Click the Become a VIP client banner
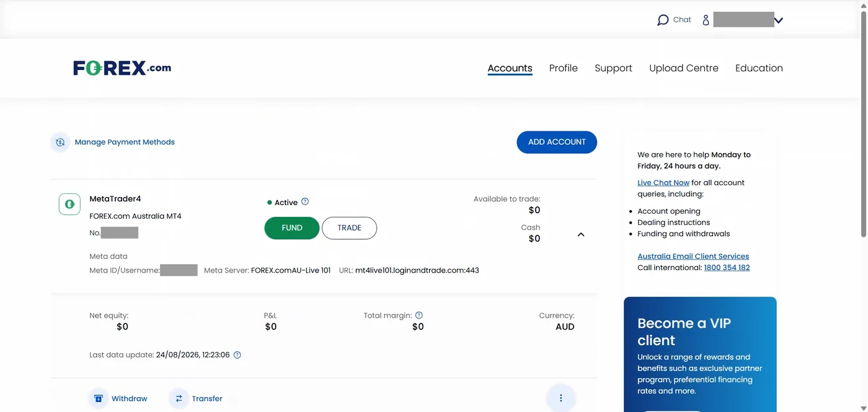Image resolution: width=868 pixels, height=412 pixels. (700, 354)
